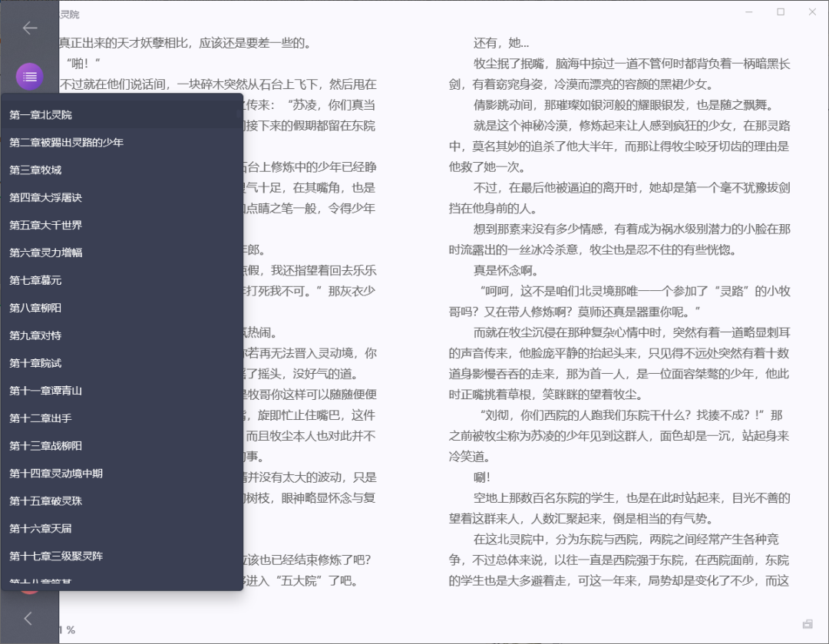Click the paragraph beginning 真是怀念啊
829x644 pixels.
point(505,270)
